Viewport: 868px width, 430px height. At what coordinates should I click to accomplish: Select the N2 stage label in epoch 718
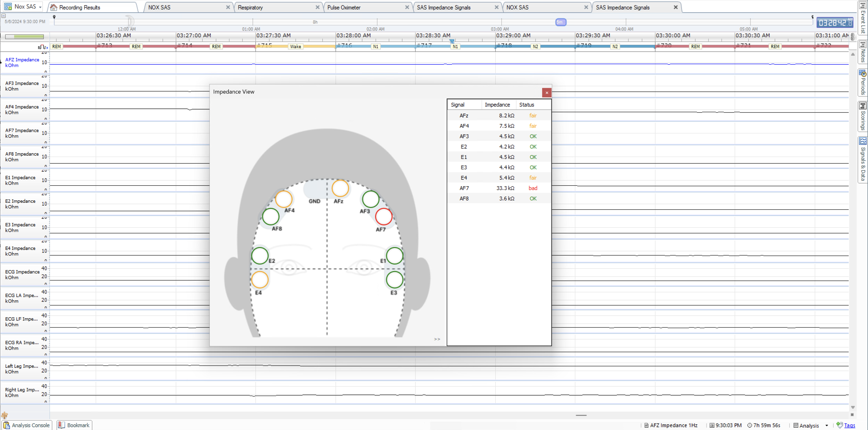(535, 46)
